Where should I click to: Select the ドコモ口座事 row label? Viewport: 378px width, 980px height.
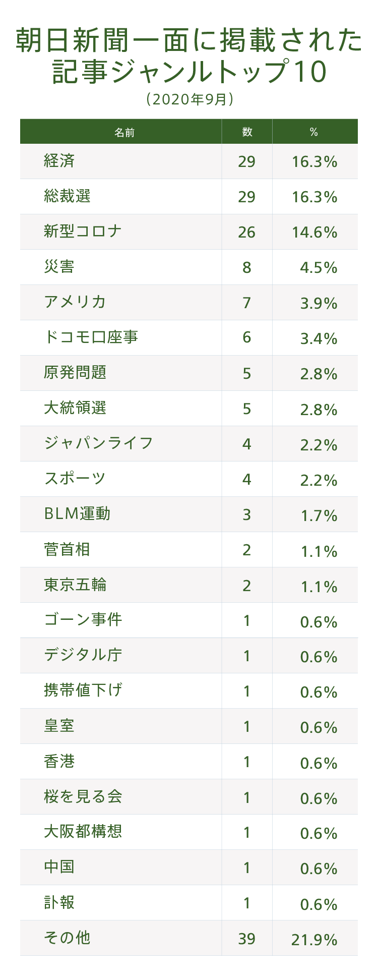[91, 337]
